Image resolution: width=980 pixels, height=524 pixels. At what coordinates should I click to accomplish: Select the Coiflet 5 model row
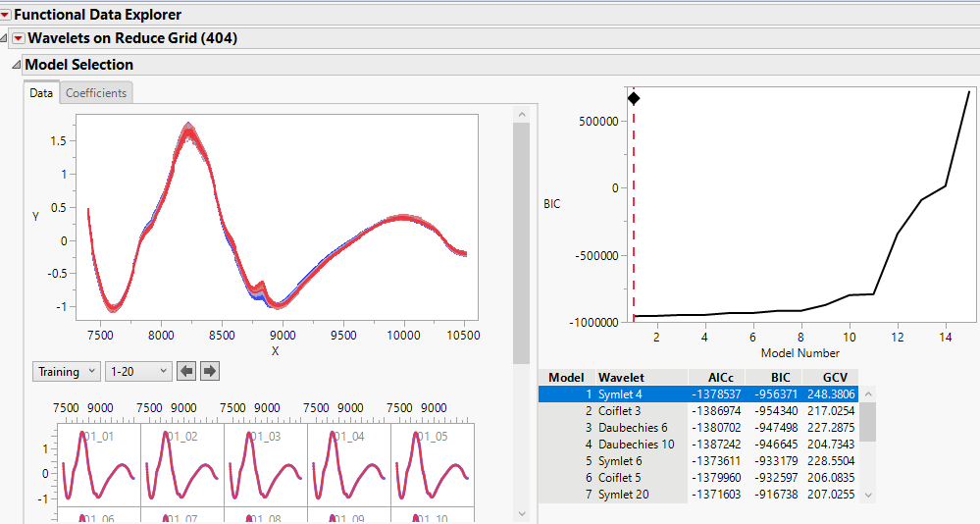coord(697,478)
